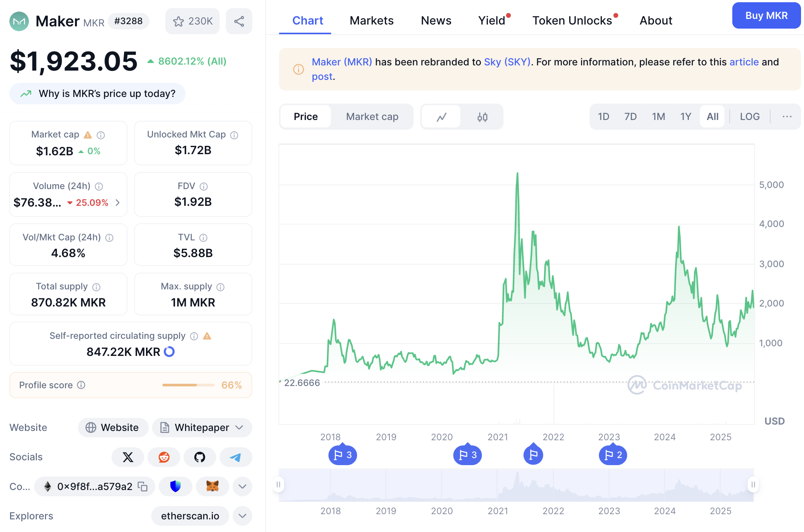The width and height of the screenshot is (804, 532).
Task: Click the Maker logo icon
Action: tap(19, 21)
